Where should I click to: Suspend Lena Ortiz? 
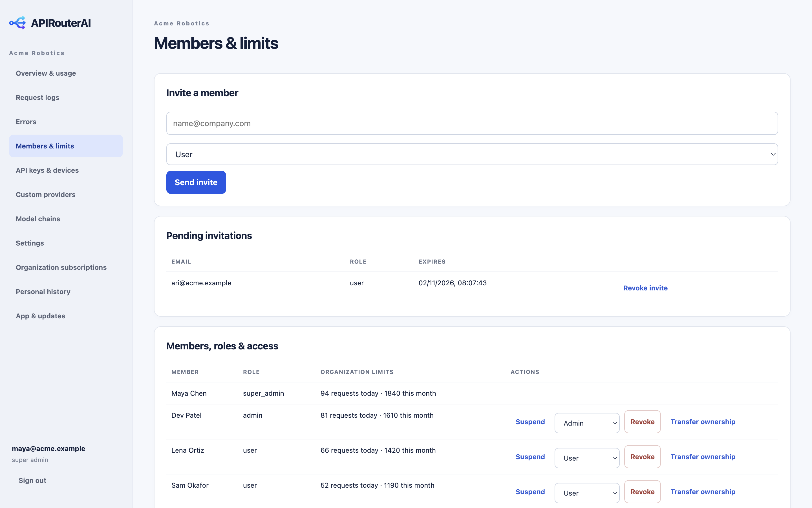[530, 457]
